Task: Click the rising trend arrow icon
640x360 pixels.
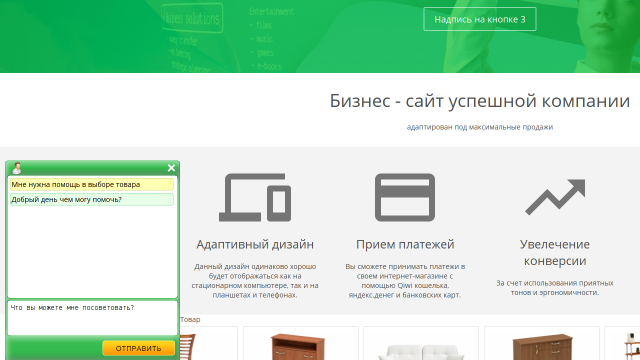Action: coord(555,197)
